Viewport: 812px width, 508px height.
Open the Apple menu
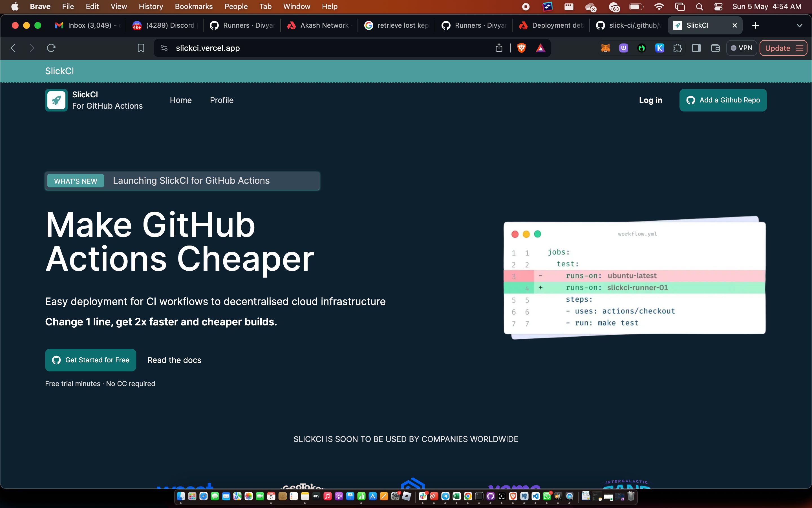click(15, 6)
